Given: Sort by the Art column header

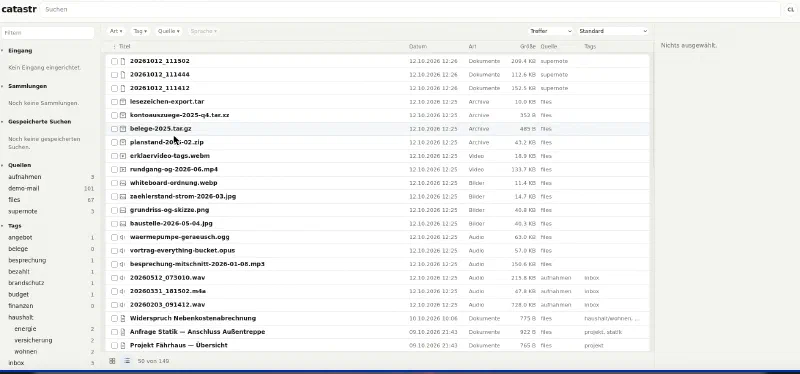Looking at the screenshot, I should (x=472, y=46).
